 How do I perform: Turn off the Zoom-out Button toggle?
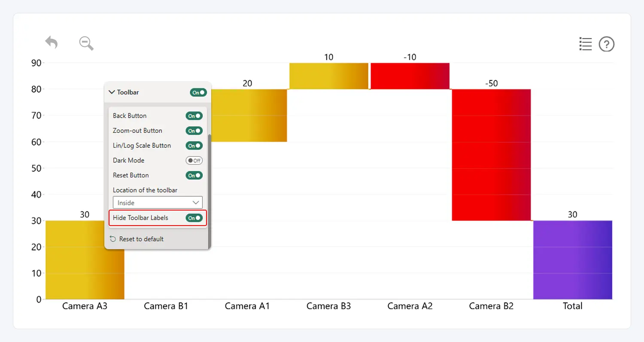[194, 130]
